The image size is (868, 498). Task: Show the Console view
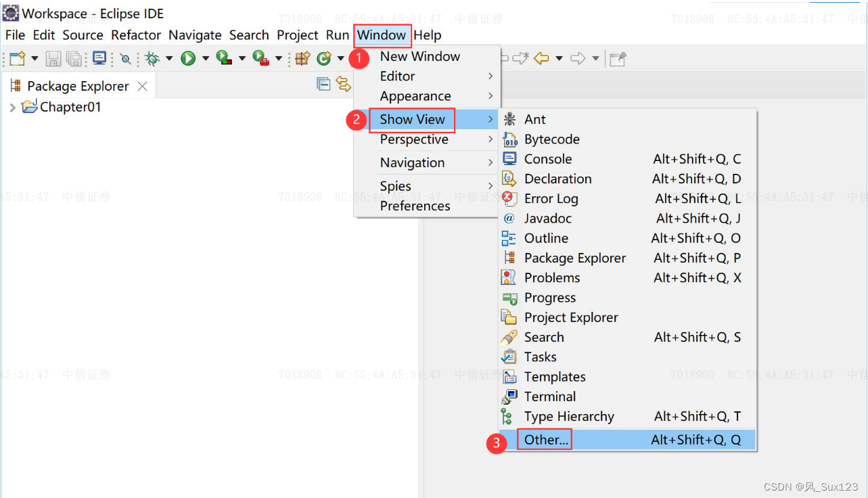(x=627, y=159)
